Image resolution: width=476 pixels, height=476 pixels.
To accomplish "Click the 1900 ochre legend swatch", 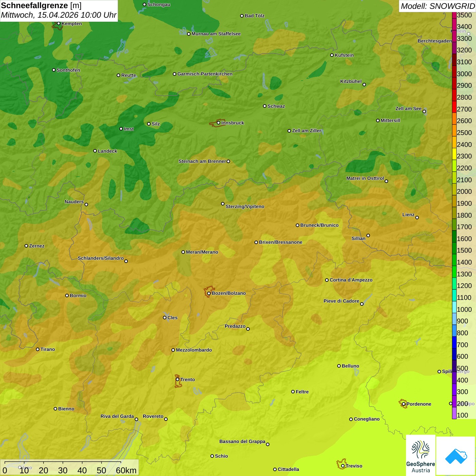I will coord(454,201).
